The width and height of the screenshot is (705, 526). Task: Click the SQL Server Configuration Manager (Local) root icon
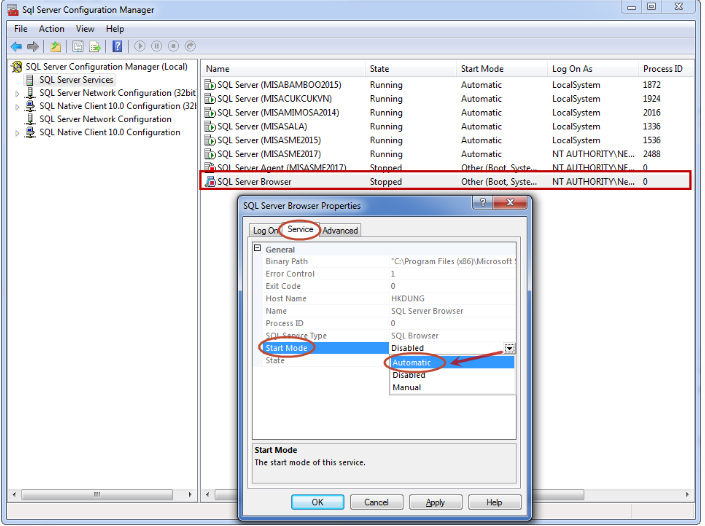tap(17, 67)
